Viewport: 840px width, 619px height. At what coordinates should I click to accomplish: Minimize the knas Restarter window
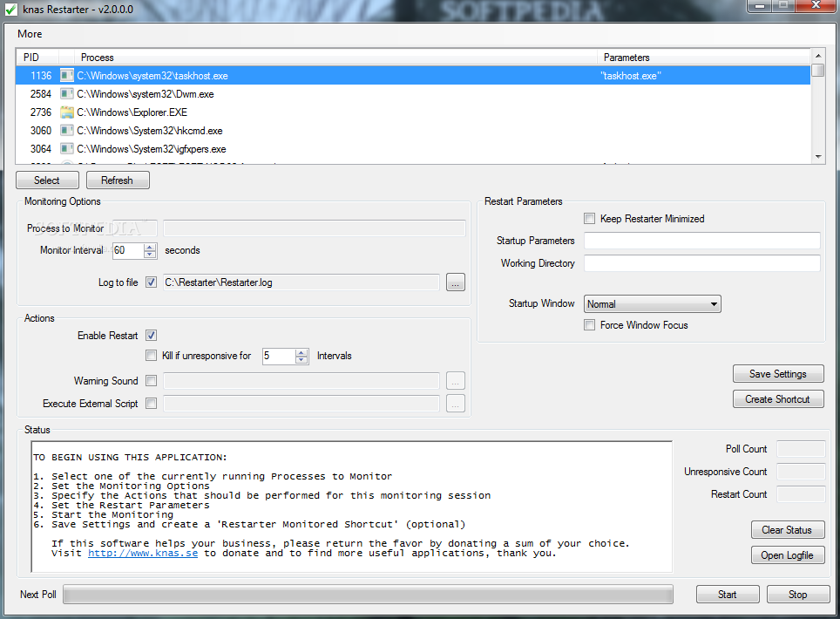coord(760,6)
